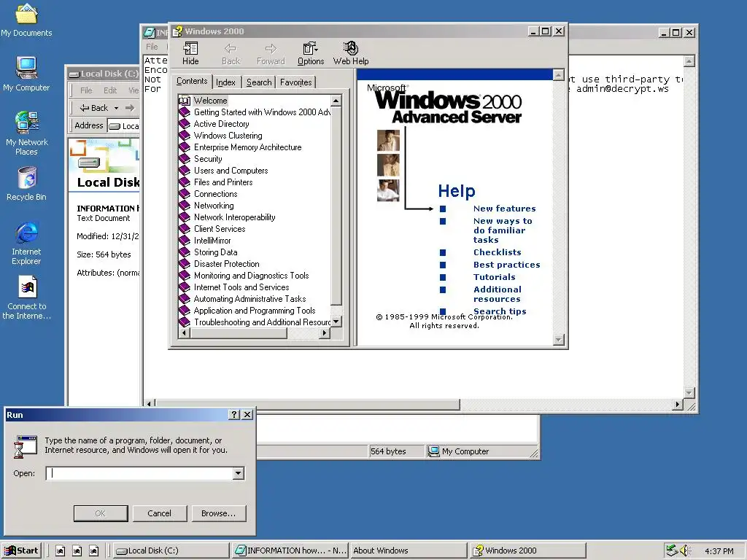Click the Welcome page icon in Contents

click(x=185, y=101)
